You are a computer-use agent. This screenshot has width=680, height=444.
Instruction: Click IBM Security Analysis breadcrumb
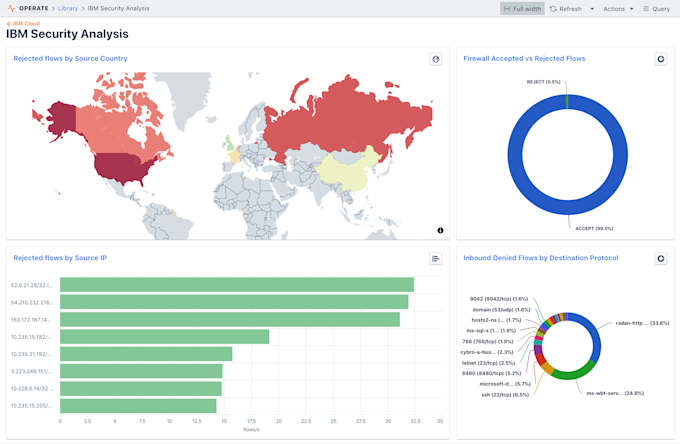tap(118, 8)
